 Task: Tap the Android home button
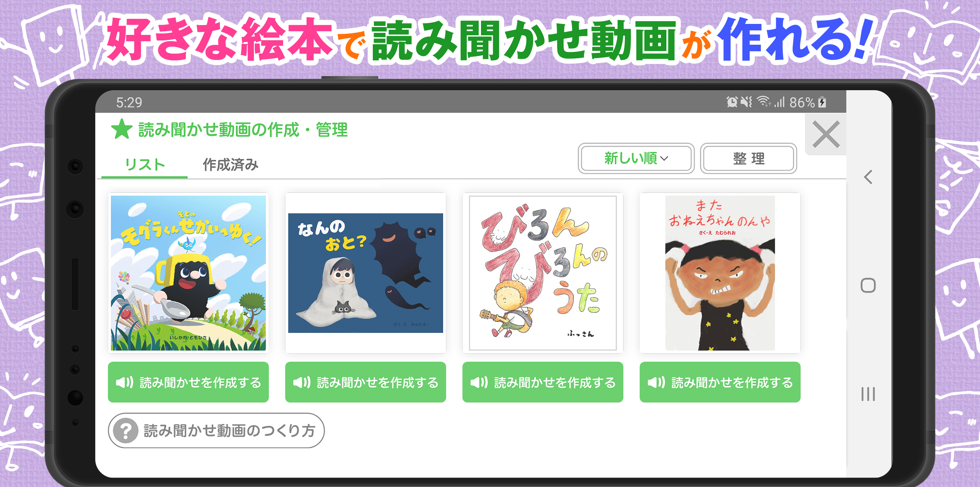[x=868, y=285]
